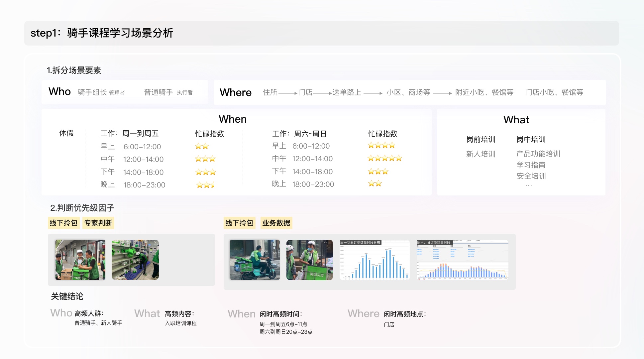Open the 周一到五订单数量时段分布 bar chart

pos(375,260)
